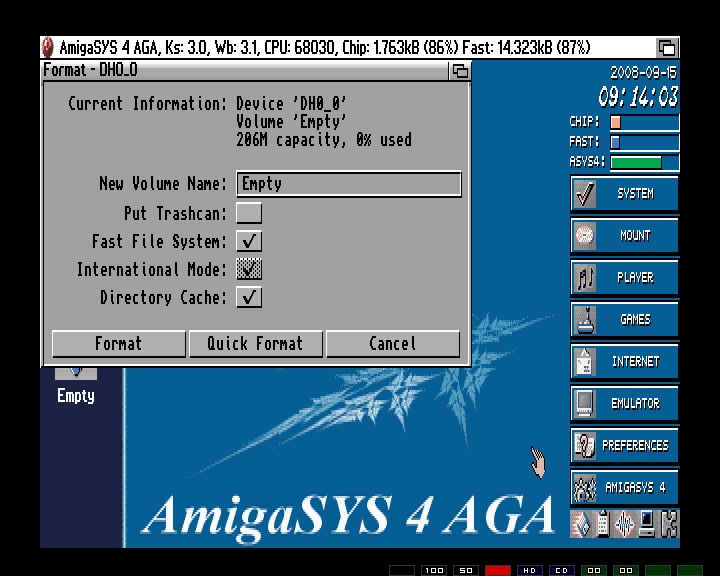Open the AMIGASYS 4 panel button
Screen dimensions: 720x576
point(624,487)
